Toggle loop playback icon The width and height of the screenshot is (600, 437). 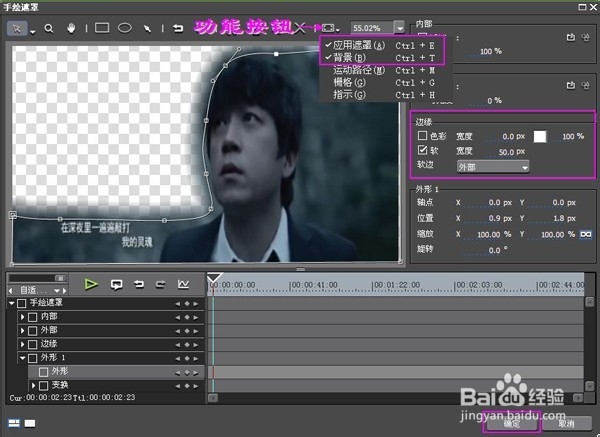click(116, 284)
